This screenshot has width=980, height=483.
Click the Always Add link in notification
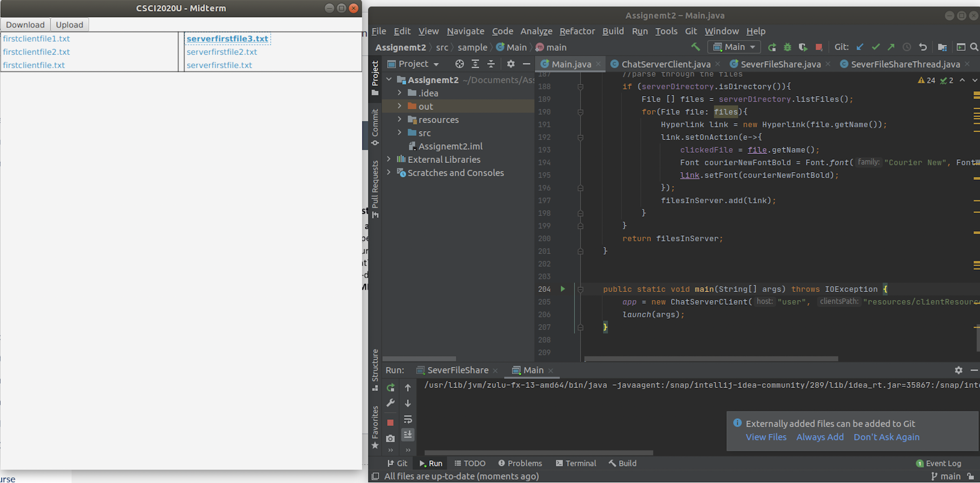pos(820,437)
